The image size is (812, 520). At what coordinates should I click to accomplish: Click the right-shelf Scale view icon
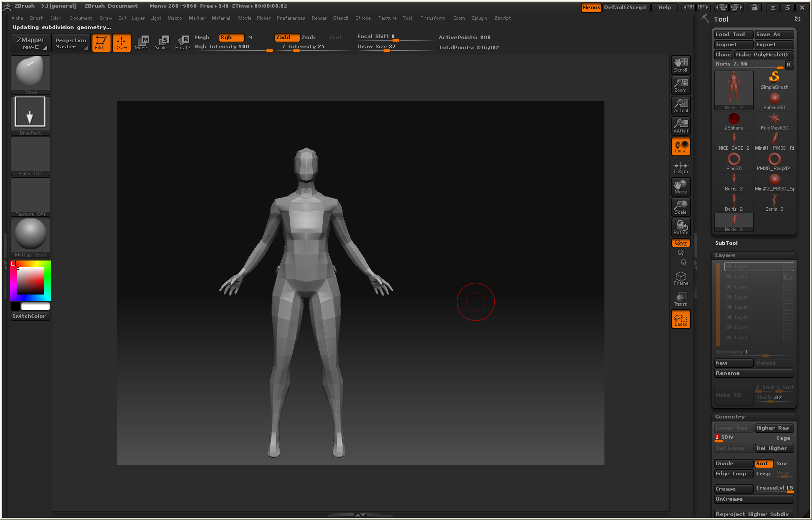[x=681, y=207]
